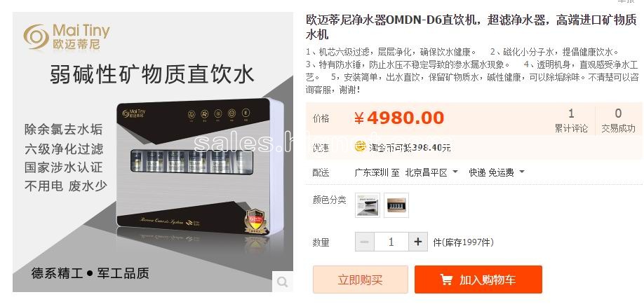Open the 累计评论 review count
This screenshot has width=644, height=304.
571,120
